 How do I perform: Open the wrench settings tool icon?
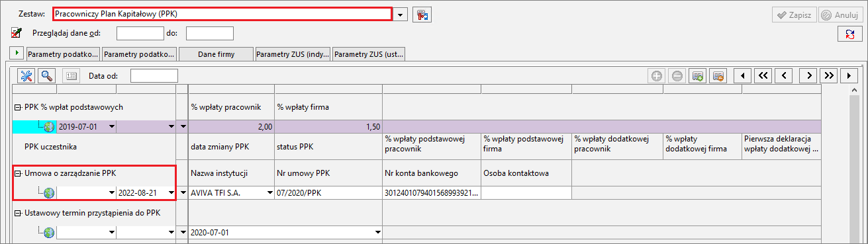27,75
